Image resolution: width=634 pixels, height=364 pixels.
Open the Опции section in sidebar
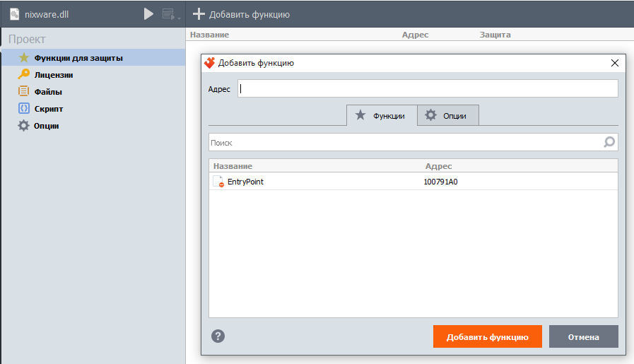click(46, 126)
